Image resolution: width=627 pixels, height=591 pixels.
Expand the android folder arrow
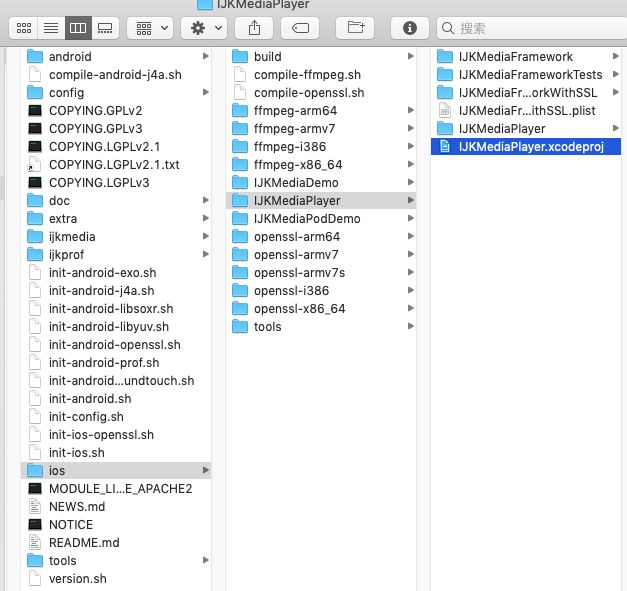206,56
